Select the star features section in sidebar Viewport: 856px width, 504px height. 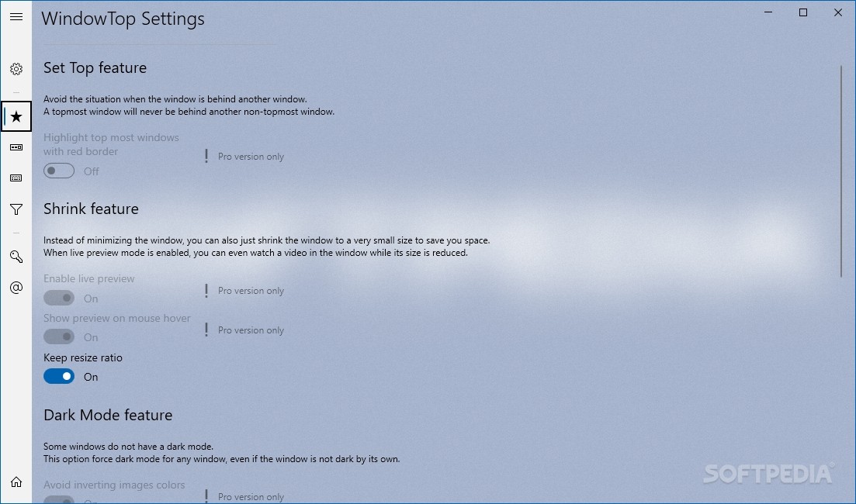tap(16, 116)
